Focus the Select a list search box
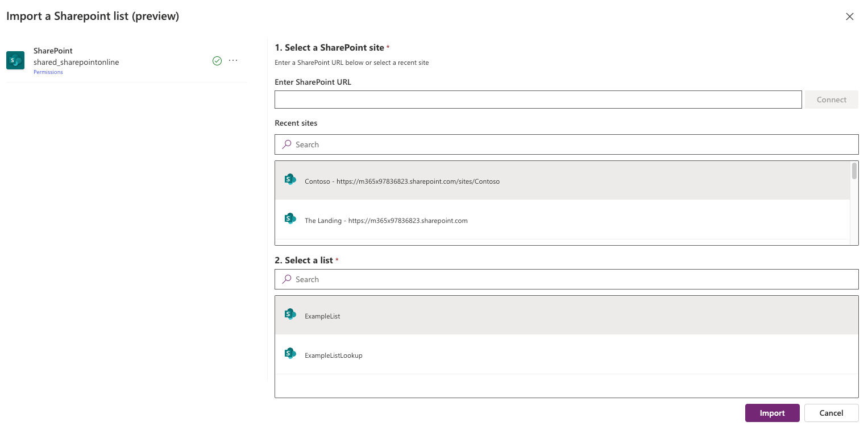Image resolution: width=868 pixels, height=430 pixels. click(567, 279)
